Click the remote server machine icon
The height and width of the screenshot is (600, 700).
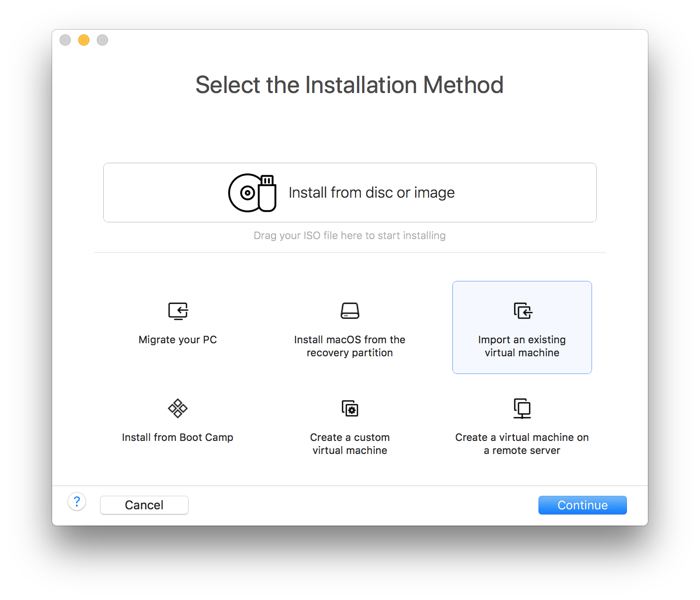pos(522,408)
